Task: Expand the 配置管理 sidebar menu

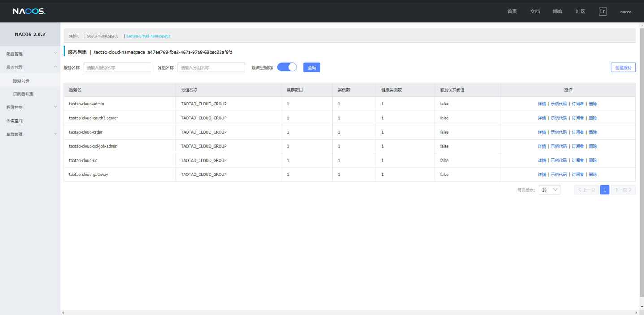Action: 30,53
